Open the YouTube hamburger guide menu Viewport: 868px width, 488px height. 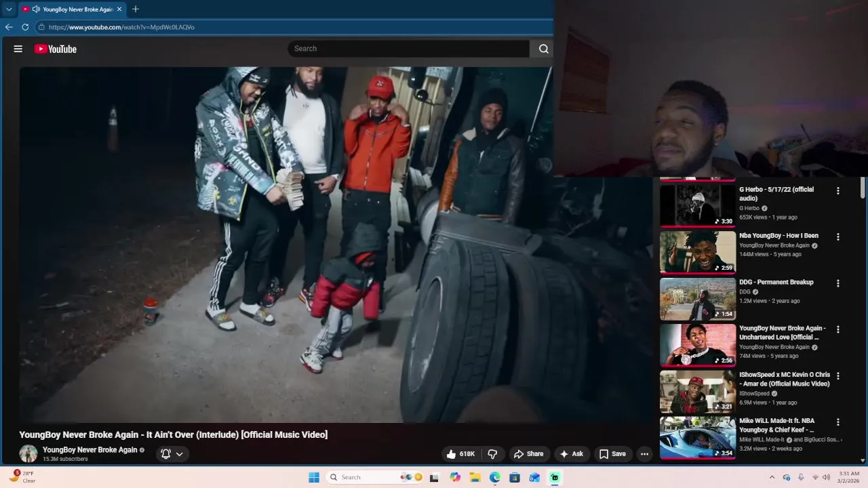pos(18,49)
